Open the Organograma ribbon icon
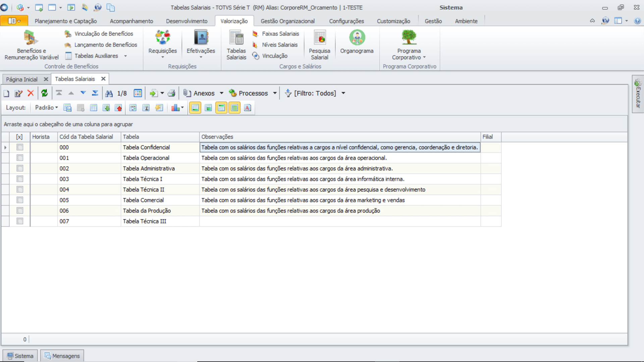The height and width of the screenshot is (362, 644). click(x=357, y=42)
